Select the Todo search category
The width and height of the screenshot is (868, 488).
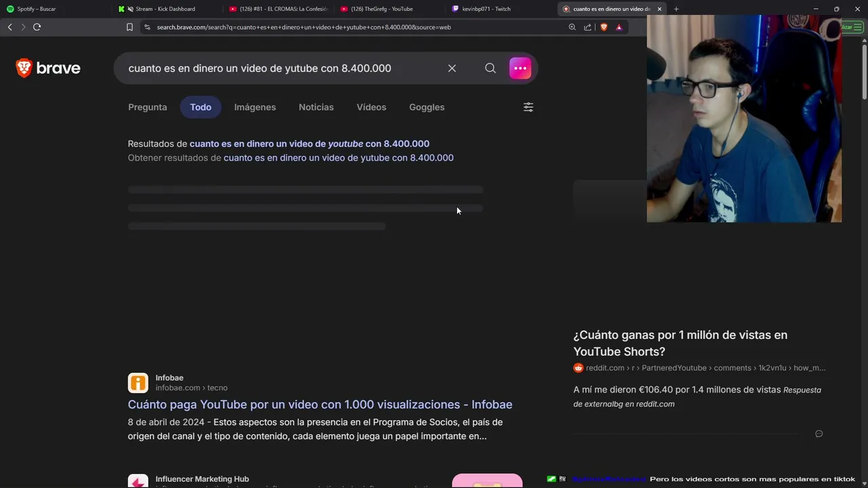pos(201,107)
